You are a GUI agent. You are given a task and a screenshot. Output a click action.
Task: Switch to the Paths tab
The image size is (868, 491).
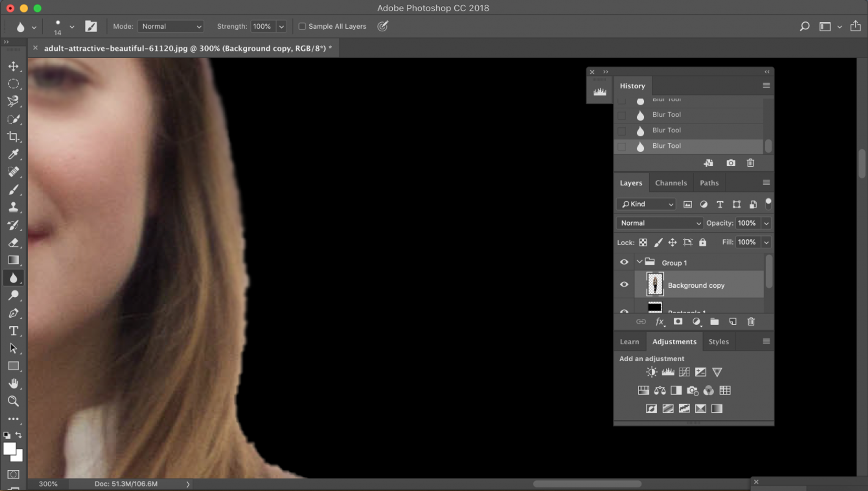[710, 183]
